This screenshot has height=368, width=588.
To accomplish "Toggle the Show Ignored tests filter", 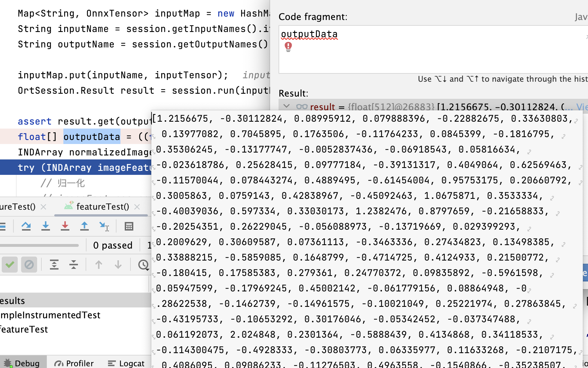I will 29,265.
